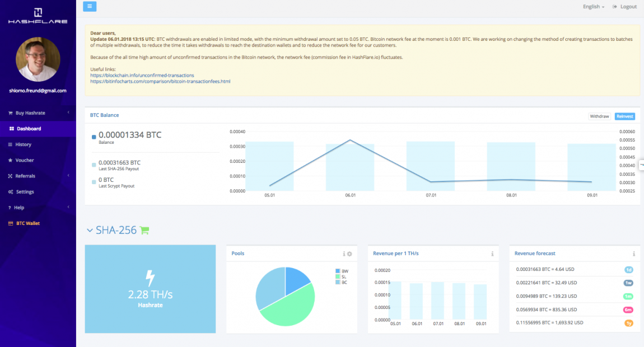Click the Buy Hashrate cart icon
This screenshot has height=347, width=644.
click(10, 113)
